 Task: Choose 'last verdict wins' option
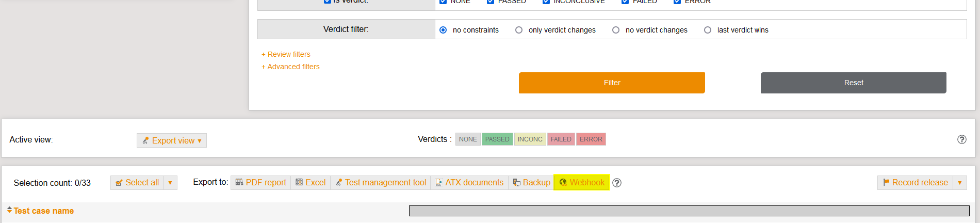tap(708, 30)
